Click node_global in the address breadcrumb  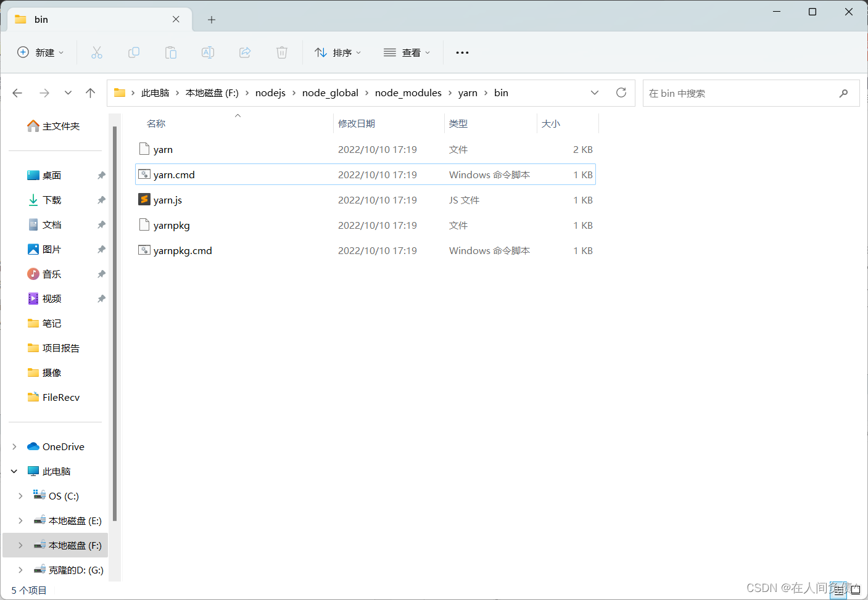tap(330, 92)
